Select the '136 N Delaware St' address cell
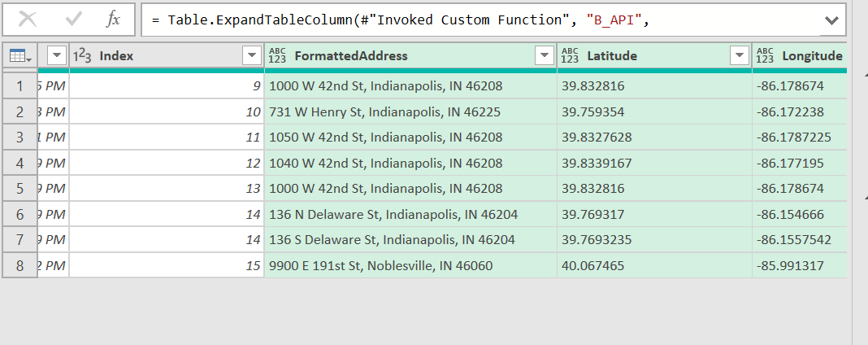868x345 pixels. [410, 214]
